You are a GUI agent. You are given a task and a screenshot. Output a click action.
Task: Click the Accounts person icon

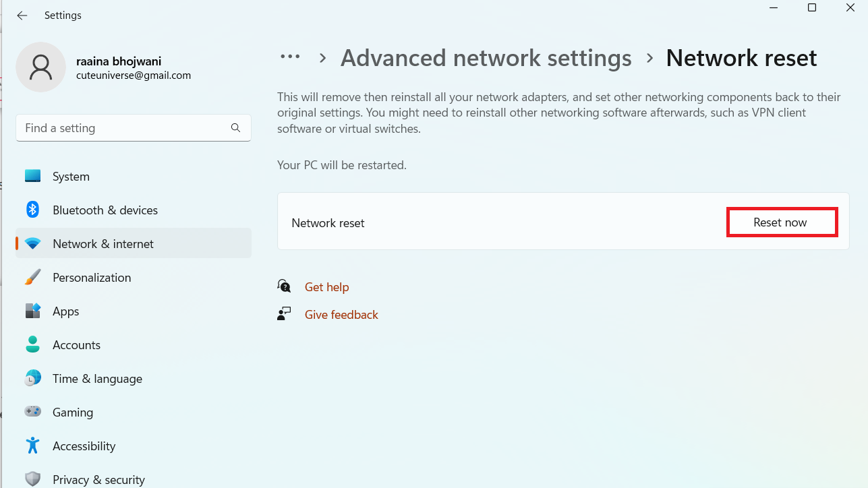[x=32, y=344]
